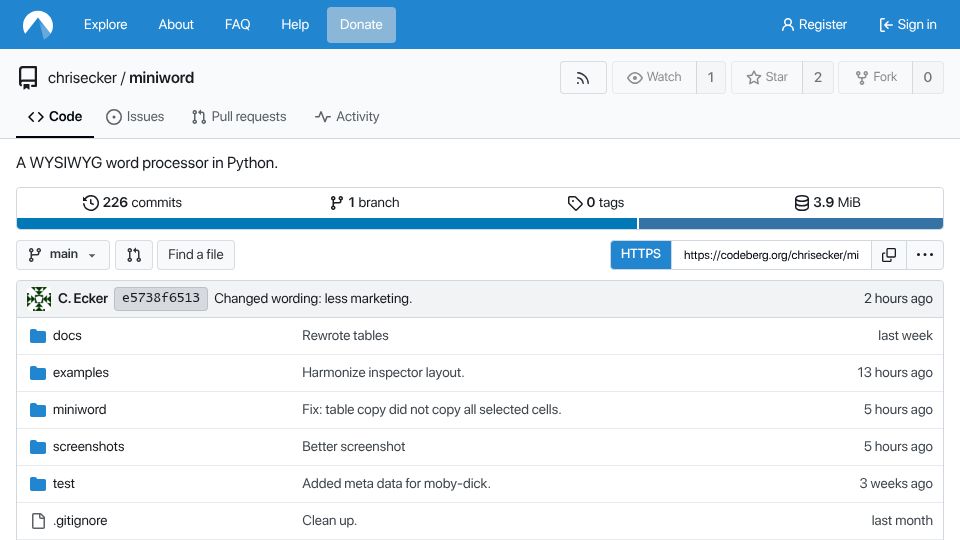Fork the miniword repository
Viewport: 960px width, 540px height.
tap(876, 77)
